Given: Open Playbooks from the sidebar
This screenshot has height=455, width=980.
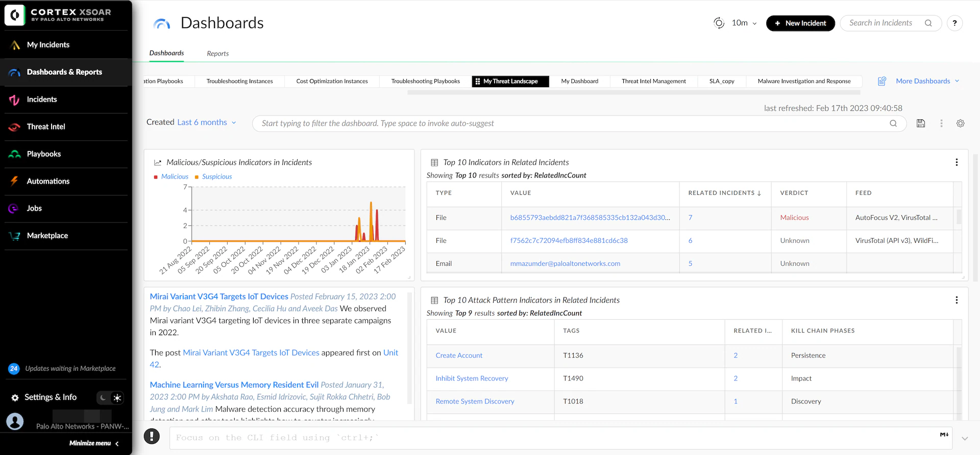Looking at the screenshot, I should coord(43,154).
